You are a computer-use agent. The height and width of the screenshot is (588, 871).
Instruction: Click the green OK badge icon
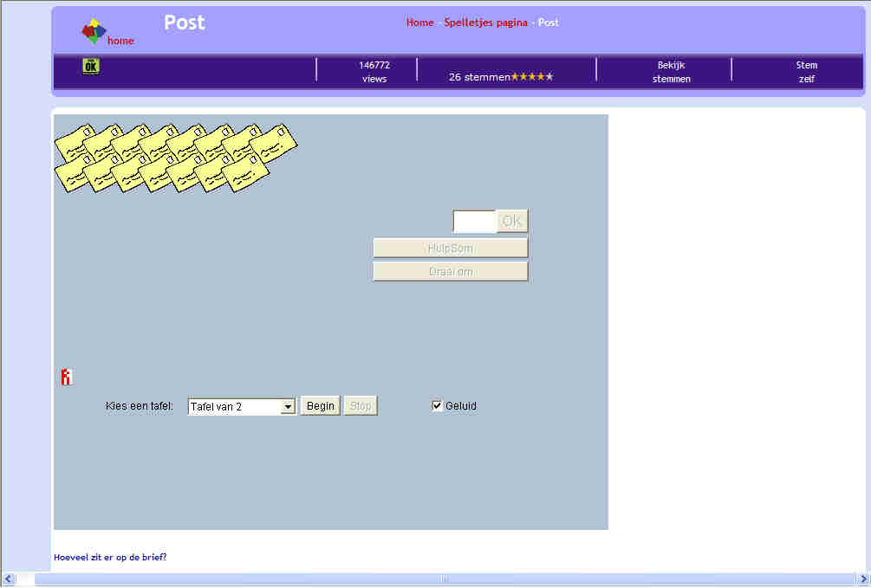pos(91,66)
